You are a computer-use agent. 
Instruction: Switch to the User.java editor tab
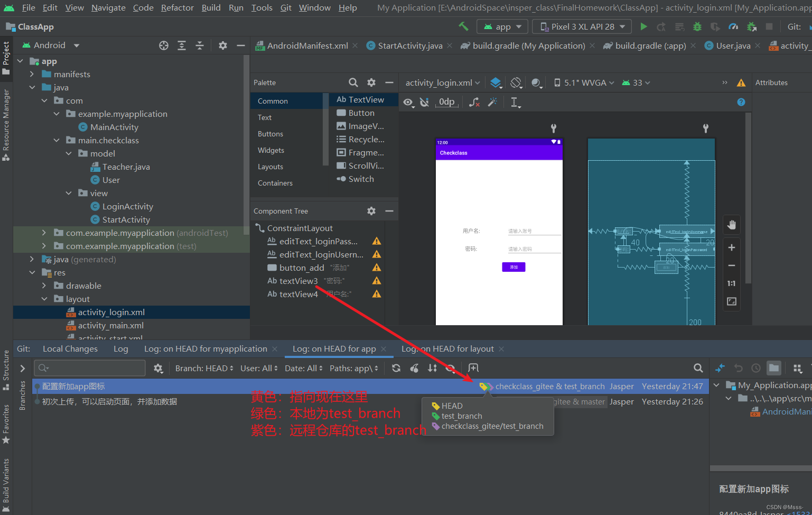(x=733, y=46)
